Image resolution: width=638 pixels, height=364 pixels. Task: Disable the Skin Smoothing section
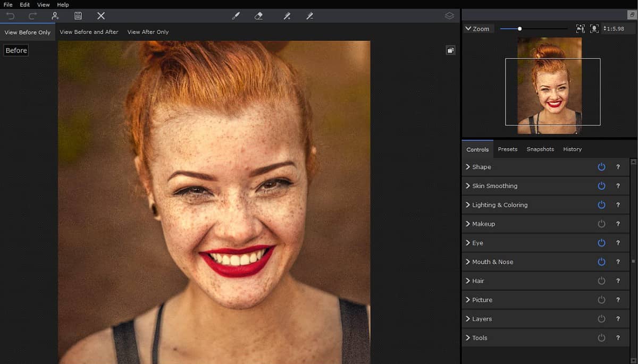[x=601, y=185]
